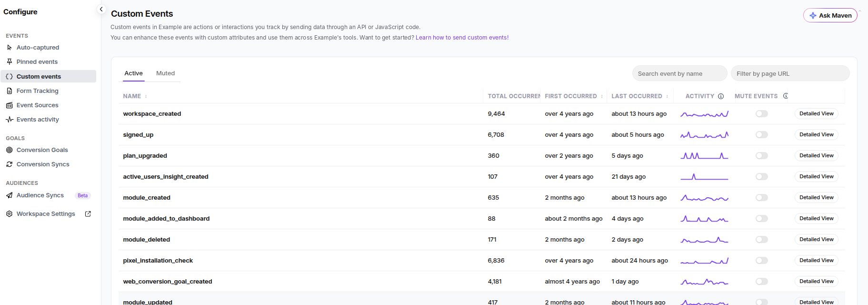Click the module_updated event name
This screenshot has height=305, width=868.
tap(148, 302)
